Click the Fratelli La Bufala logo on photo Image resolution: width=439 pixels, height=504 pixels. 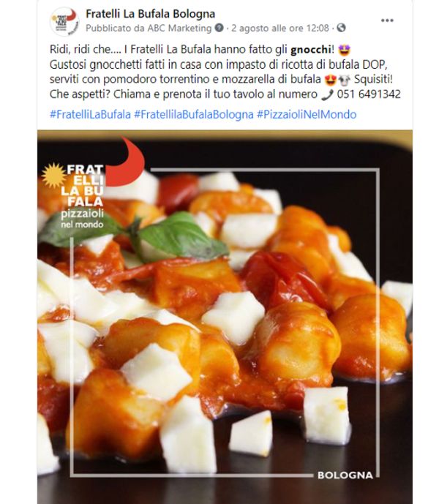tap(93, 183)
